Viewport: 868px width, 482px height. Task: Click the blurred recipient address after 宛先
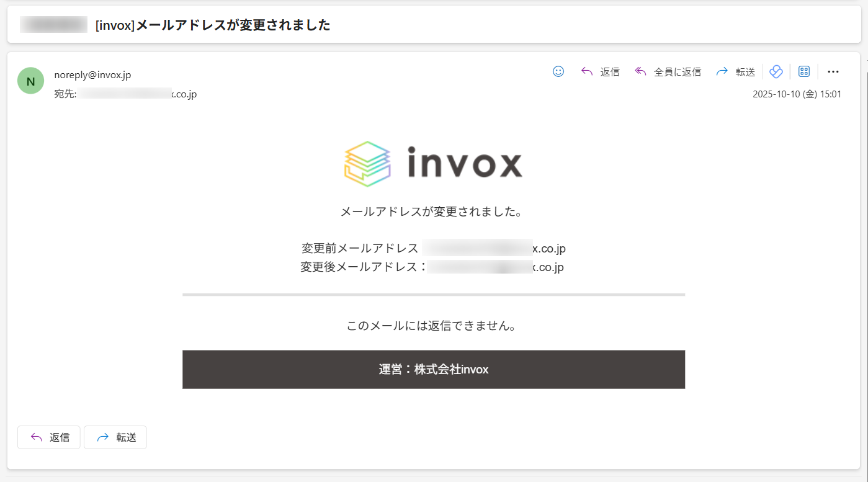(x=136, y=94)
